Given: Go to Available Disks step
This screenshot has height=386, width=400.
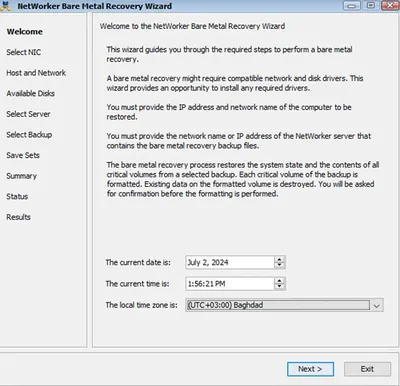Looking at the screenshot, I should click(x=30, y=94).
